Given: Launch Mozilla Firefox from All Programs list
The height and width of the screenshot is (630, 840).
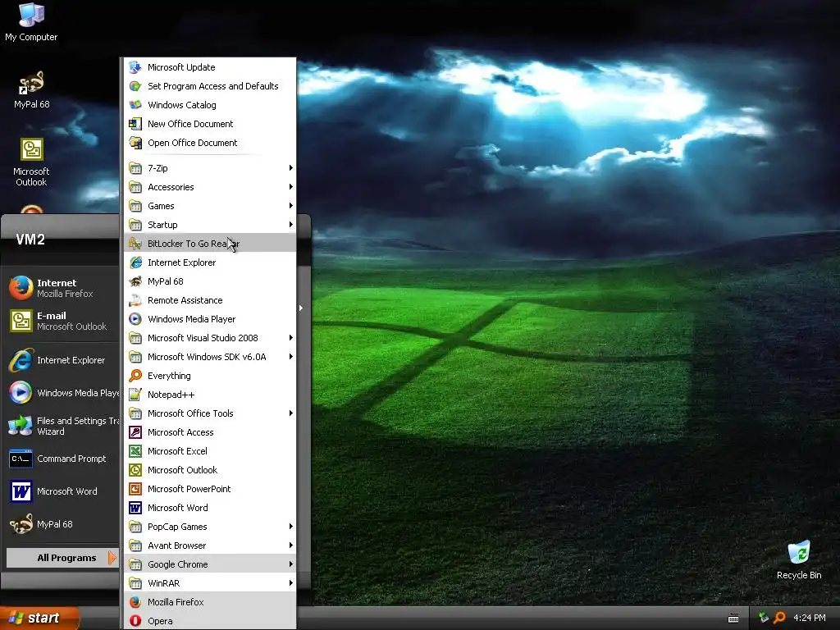Looking at the screenshot, I should (210, 602).
